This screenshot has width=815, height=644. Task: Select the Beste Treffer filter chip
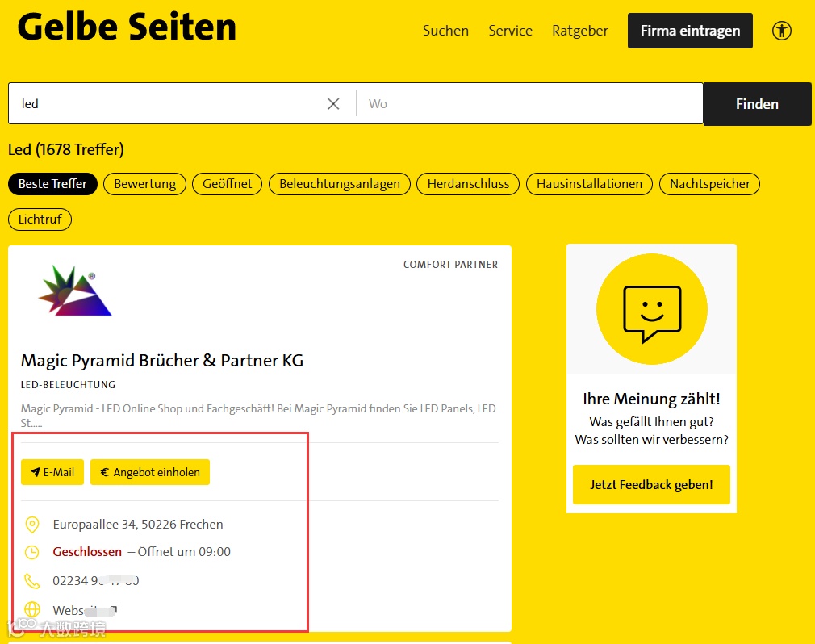[52, 184]
